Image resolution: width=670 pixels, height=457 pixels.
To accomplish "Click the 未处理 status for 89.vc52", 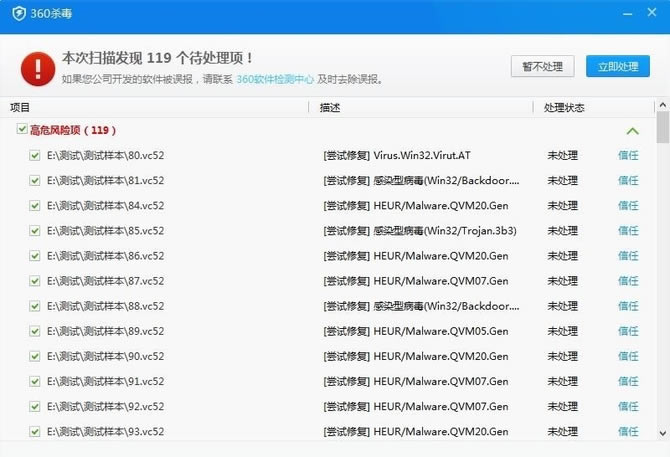I will click(x=562, y=331).
